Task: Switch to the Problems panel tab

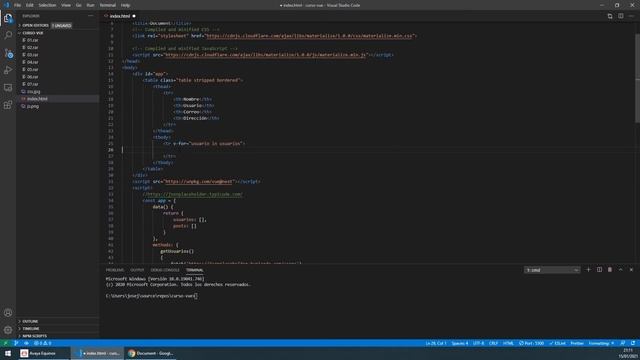Action: click(115, 270)
